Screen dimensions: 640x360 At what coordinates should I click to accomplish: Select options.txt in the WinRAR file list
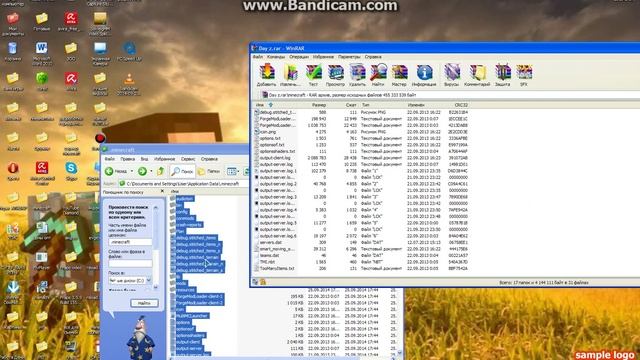pos(270,138)
